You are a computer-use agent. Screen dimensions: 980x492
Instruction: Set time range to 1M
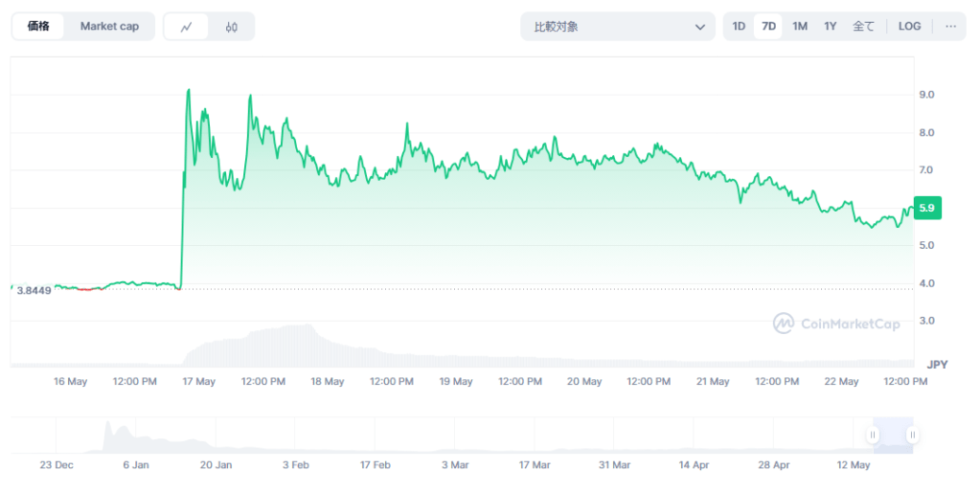click(800, 27)
